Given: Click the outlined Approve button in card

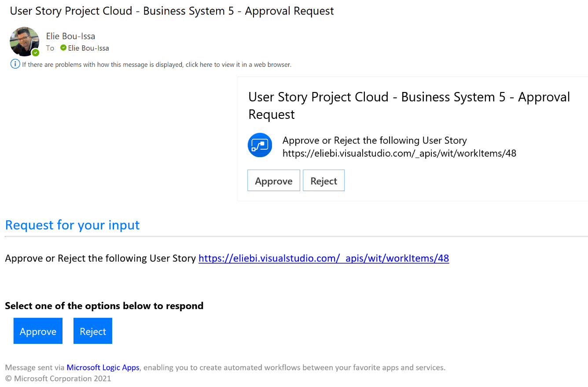Looking at the screenshot, I should (274, 181).
